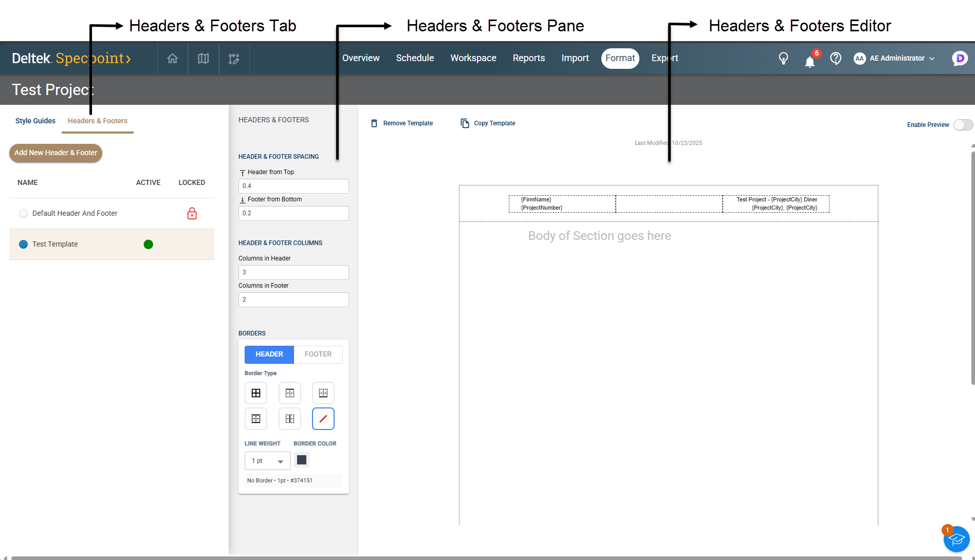Open the Border Color swatch

click(x=302, y=460)
